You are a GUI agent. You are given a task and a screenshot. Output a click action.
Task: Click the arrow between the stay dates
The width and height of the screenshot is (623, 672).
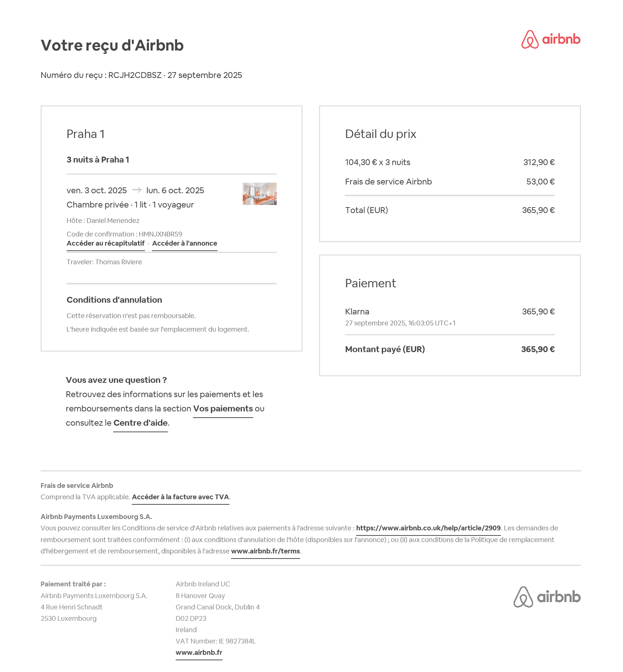click(x=137, y=190)
